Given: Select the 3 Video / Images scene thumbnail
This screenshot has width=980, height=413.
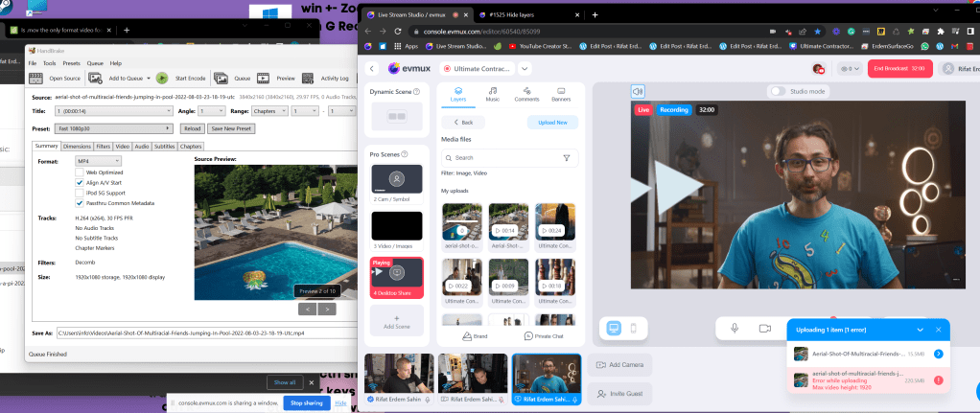Looking at the screenshot, I should coord(396,226).
